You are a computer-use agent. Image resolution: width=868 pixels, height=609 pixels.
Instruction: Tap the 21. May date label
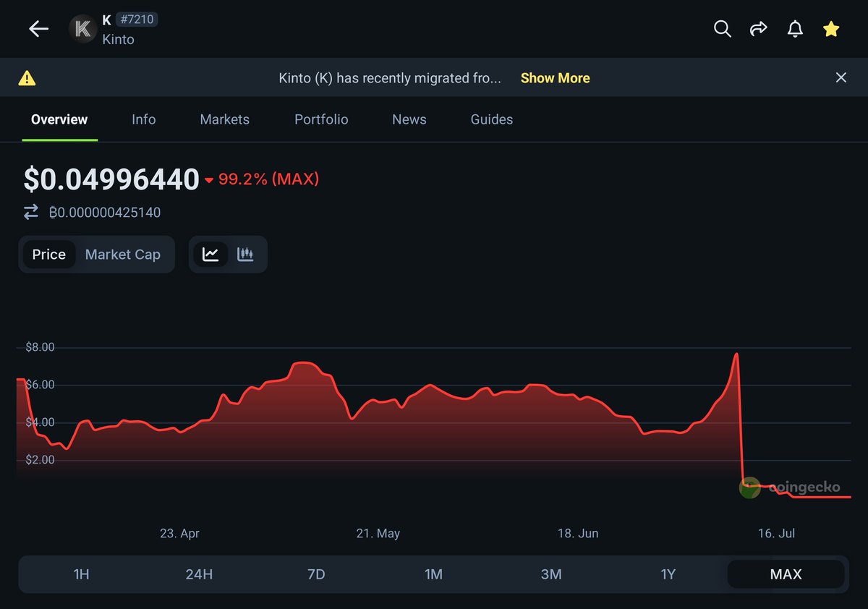point(378,533)
